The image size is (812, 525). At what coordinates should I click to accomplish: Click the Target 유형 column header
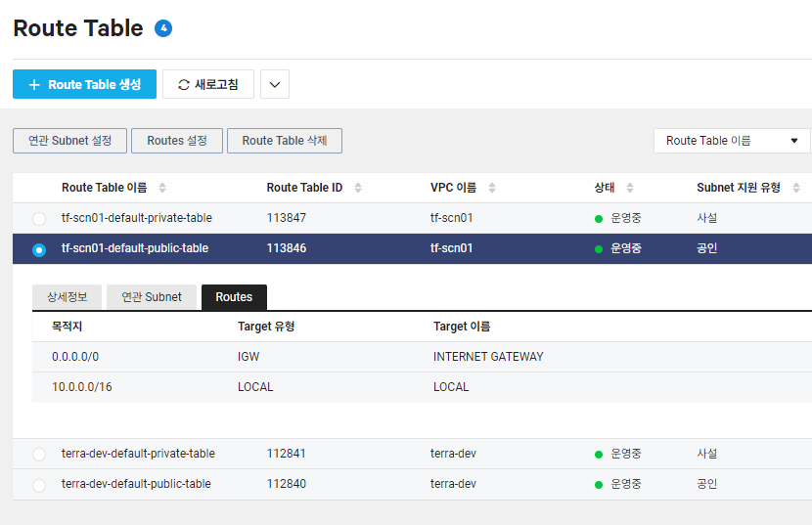[266, 327]
